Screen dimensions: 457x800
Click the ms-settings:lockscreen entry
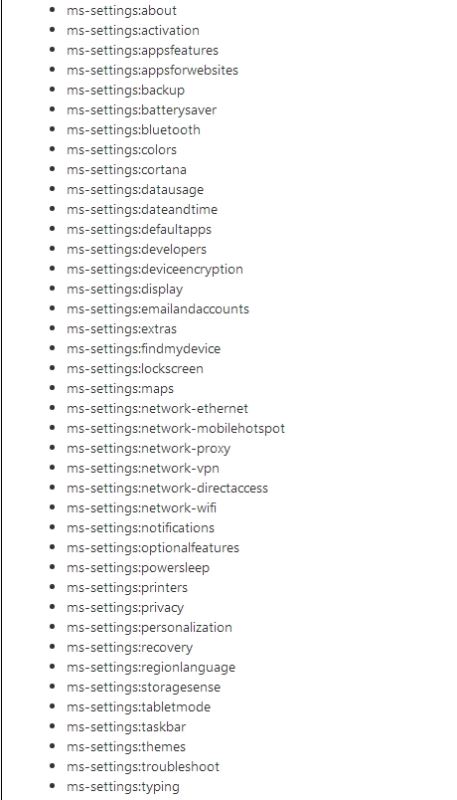click(135, 368)
